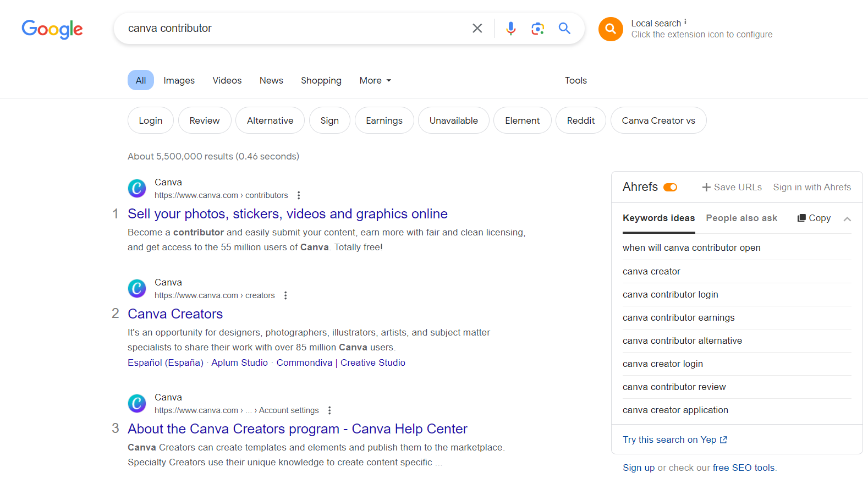Click the Earnings filter chip

[384, 120]
